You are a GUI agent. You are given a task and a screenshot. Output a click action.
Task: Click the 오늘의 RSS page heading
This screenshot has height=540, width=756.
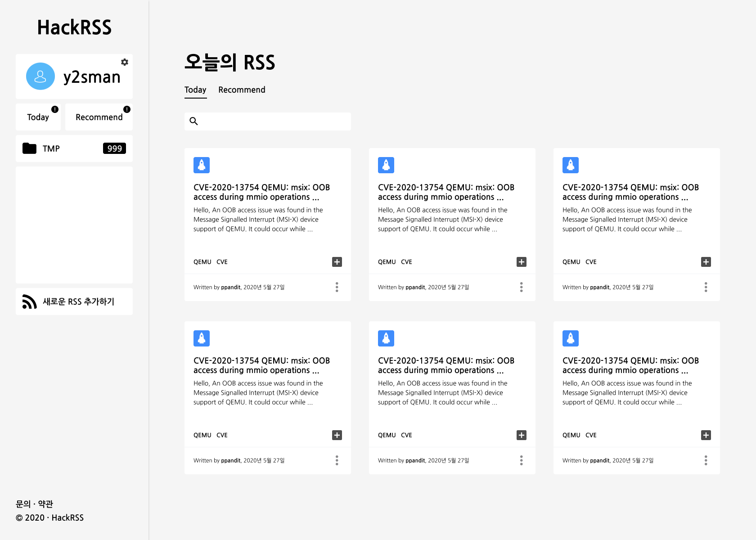(230, 62)
